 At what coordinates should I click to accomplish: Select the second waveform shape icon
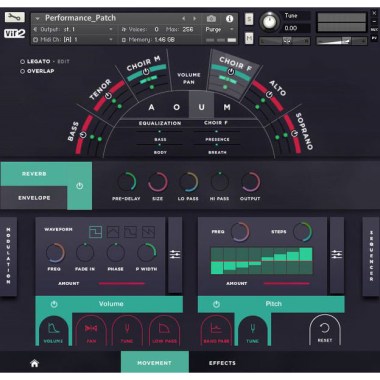[113, 232]
